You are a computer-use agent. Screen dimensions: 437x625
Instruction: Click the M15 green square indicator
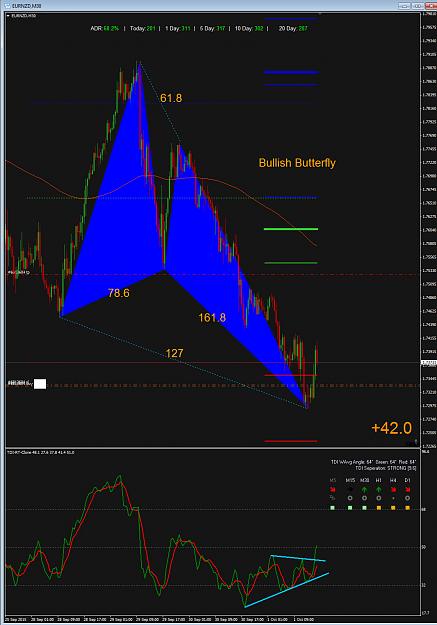point(350,508)
